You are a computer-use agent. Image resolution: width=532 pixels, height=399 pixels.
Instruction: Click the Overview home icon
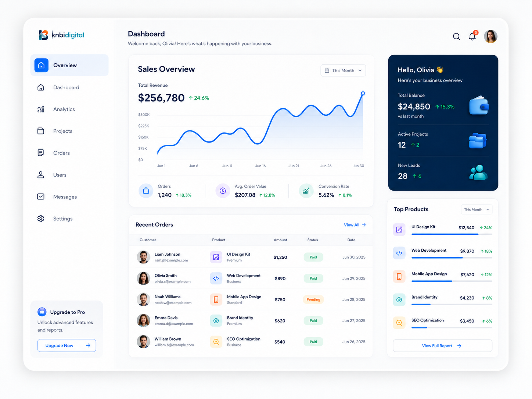42,65
